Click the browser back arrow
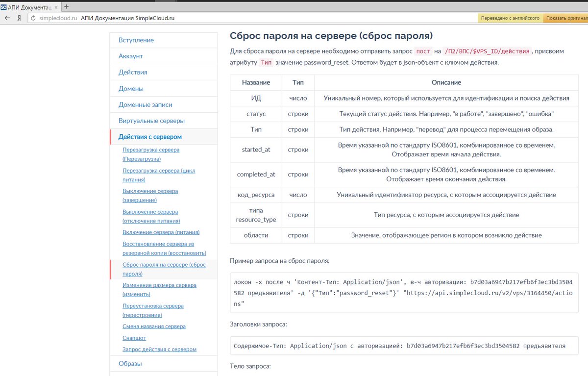This screenshot has width=588, height=376. (7, 18)
